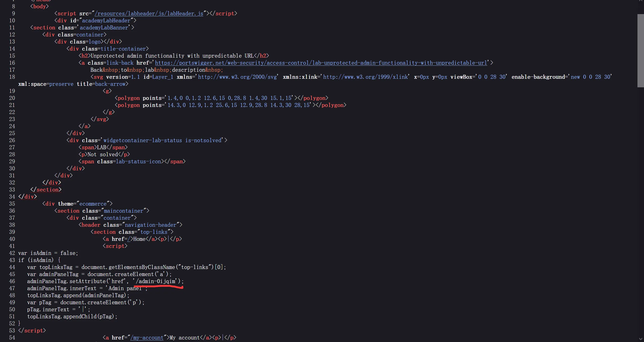Viewport: 644px width, 342px height.
Task: Click the 'academyLabHeader' id value
Action: pos(106,20)
